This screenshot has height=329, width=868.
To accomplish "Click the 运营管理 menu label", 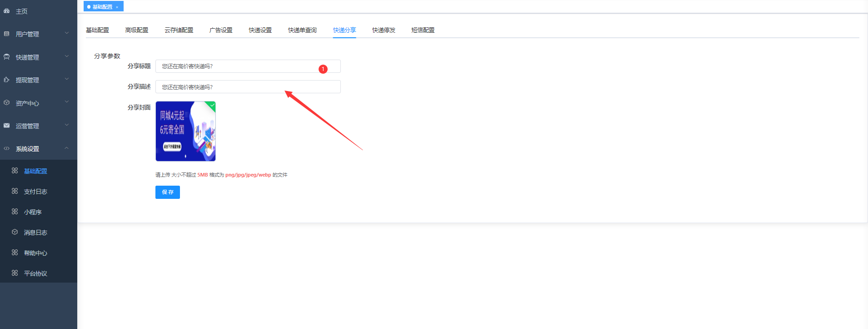I will (27, 126).
